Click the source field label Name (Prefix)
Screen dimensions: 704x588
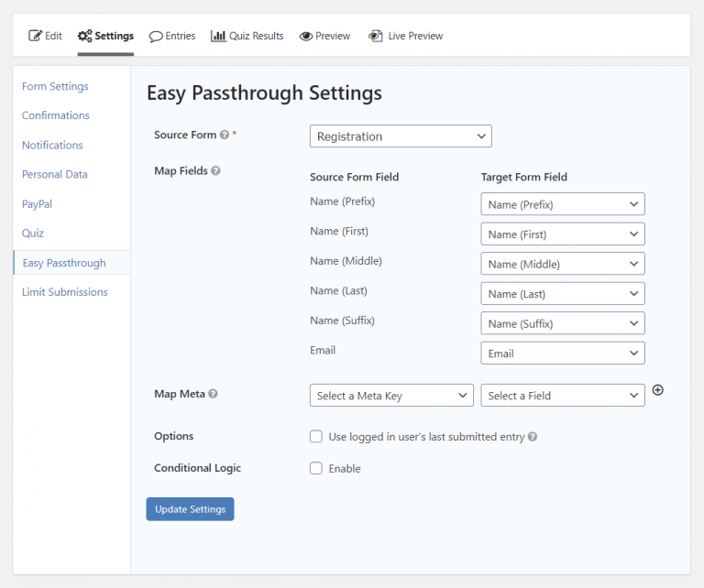coord(343,201)
